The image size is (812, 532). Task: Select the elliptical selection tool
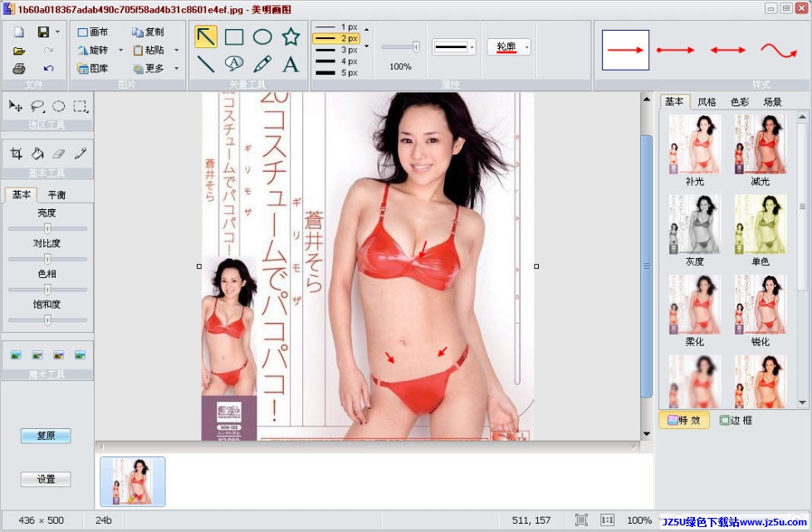(x=58, y=106)
